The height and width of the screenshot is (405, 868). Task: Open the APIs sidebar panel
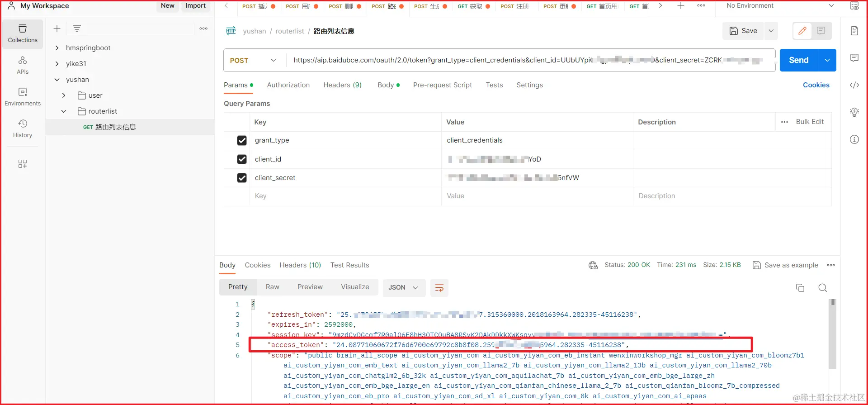[23, 65]
